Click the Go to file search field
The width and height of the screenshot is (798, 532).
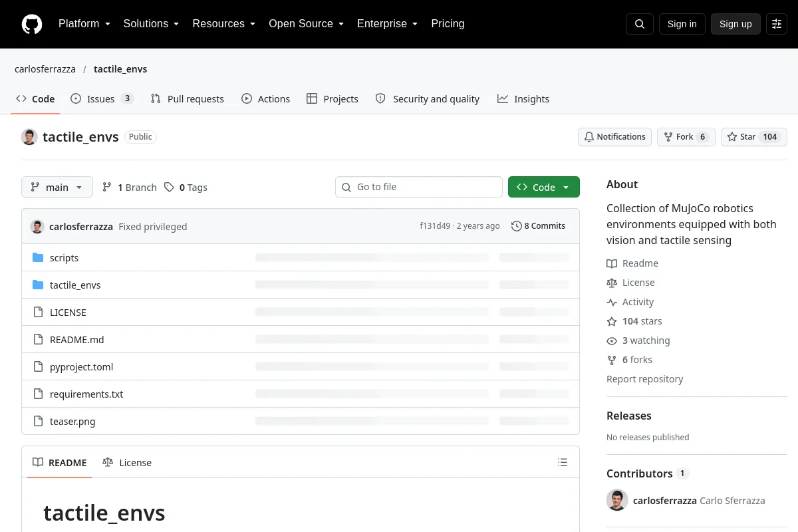click(x=419, y=187)
